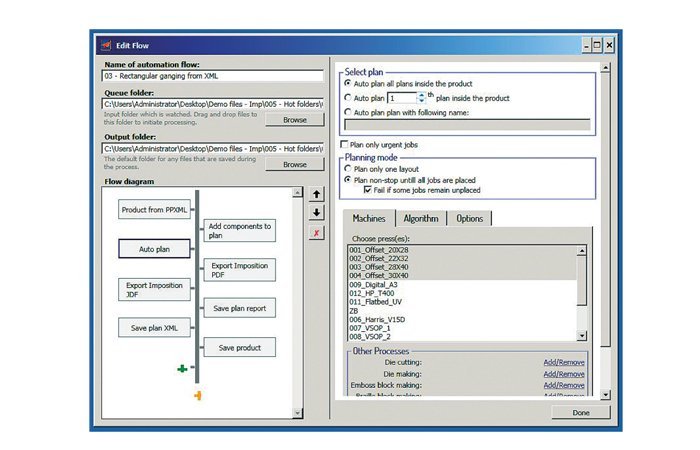Switch to the Options tab

469,218
